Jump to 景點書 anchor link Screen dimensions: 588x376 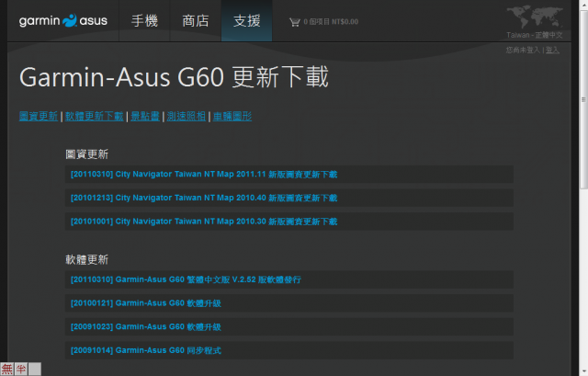coord(145,117)
